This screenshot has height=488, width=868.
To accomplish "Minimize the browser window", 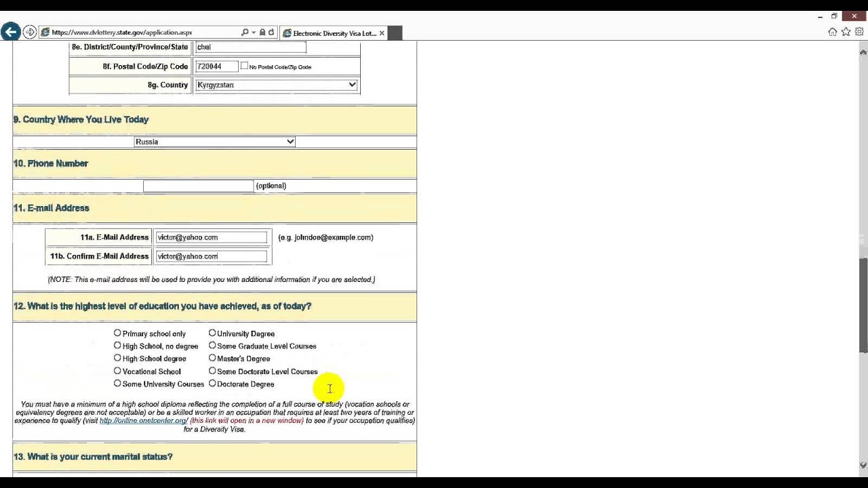I will point(820,16).
